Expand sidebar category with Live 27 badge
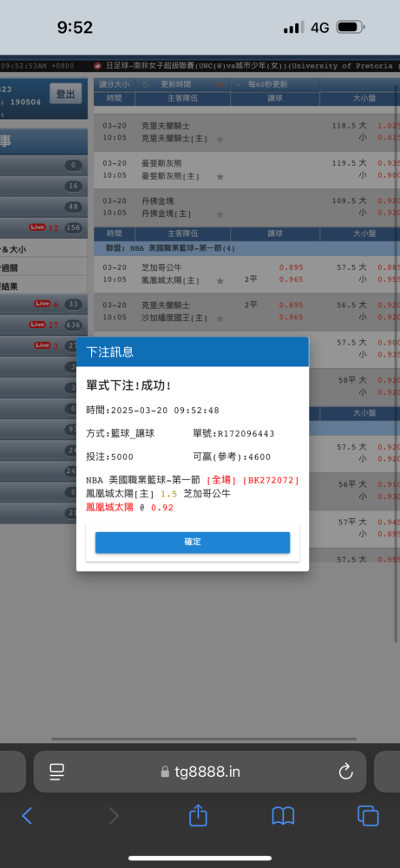This screenshot has width=400, height=868. point(43,325)
